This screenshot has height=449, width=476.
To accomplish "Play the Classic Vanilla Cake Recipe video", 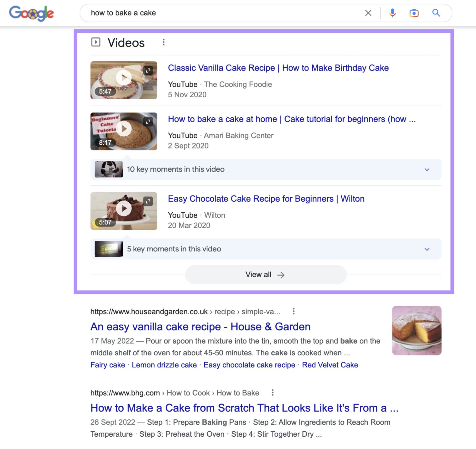I will pyautogui.click(x=124, y=77).
